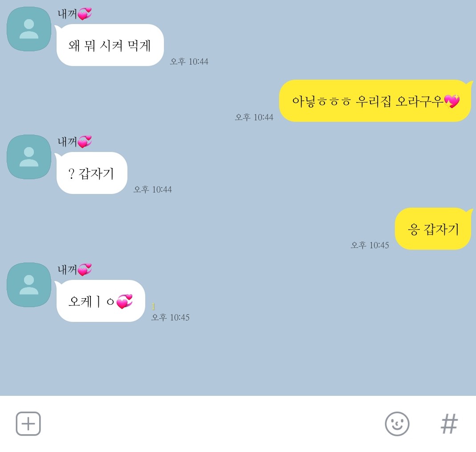Focus the message text input field
The height and width of the screenshot is (452, 476).
point(212,424)
